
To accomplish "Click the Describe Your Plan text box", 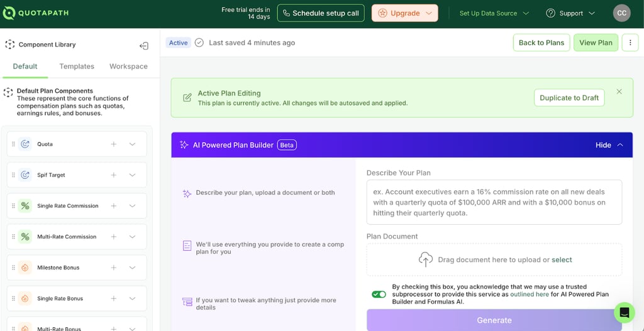I will click(x=494, y=202).
